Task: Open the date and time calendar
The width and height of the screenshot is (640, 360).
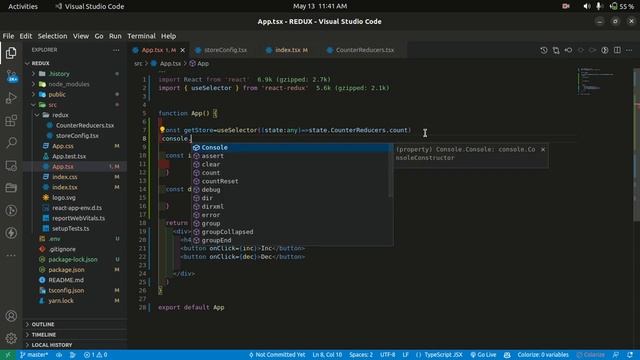Action: pos(320,6)
